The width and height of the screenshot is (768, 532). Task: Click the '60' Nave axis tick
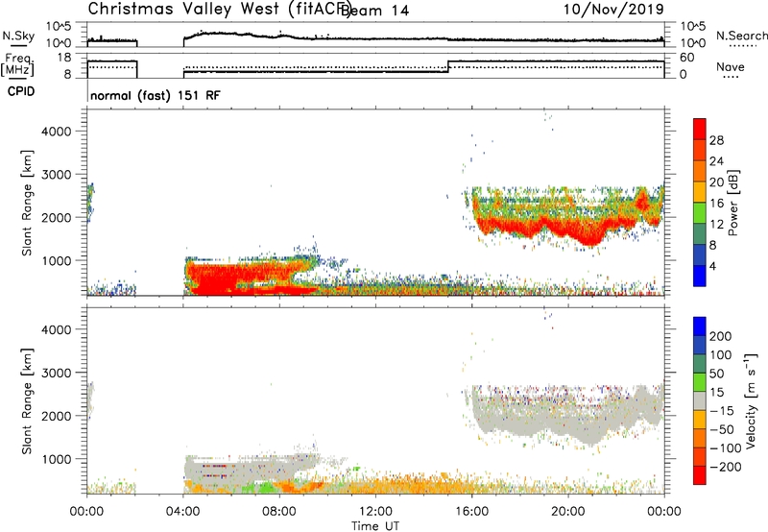(687, 58)
